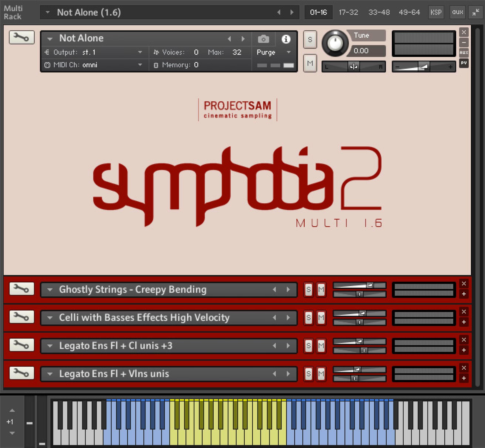Screen dimensions: 485x448
Task: Open the MIDI Ch omni dropdown
Action: click(140, 65)
